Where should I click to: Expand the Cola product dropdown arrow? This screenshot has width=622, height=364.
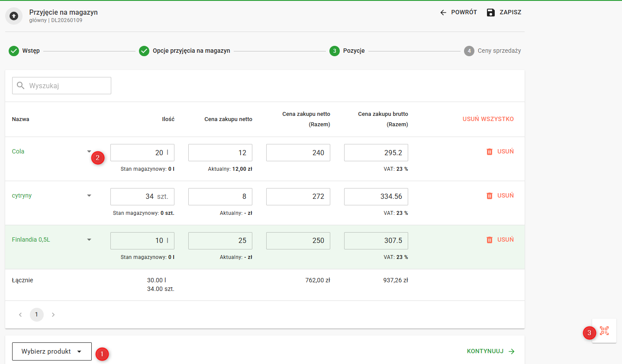[89, 152]
